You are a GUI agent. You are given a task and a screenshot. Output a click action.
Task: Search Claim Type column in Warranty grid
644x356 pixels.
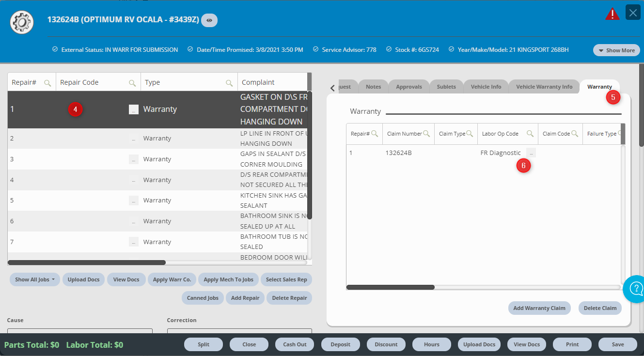[470, 134]
